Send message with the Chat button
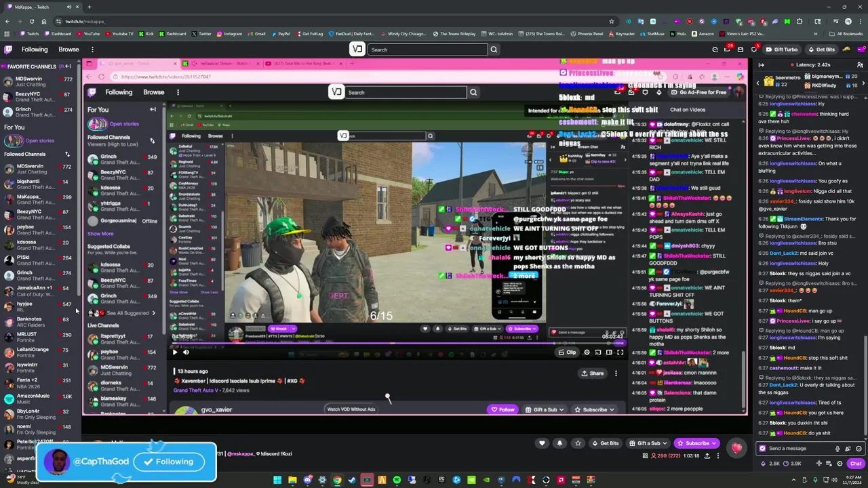 (x=856, y=464)
